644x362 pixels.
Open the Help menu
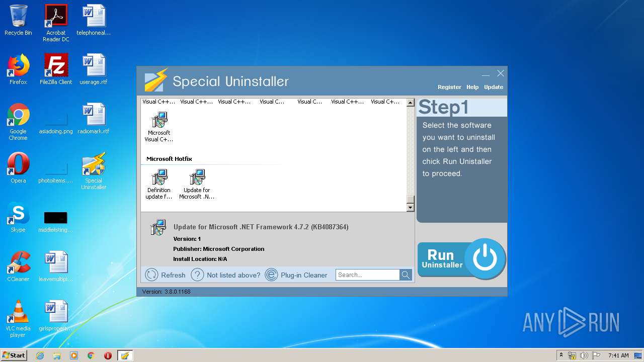click(472, 87)
